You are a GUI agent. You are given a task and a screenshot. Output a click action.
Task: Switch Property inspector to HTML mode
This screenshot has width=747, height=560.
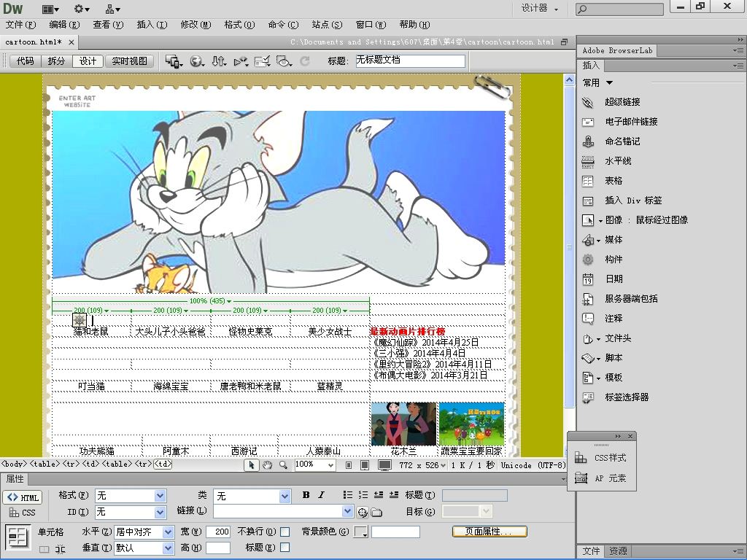[23, 497]
